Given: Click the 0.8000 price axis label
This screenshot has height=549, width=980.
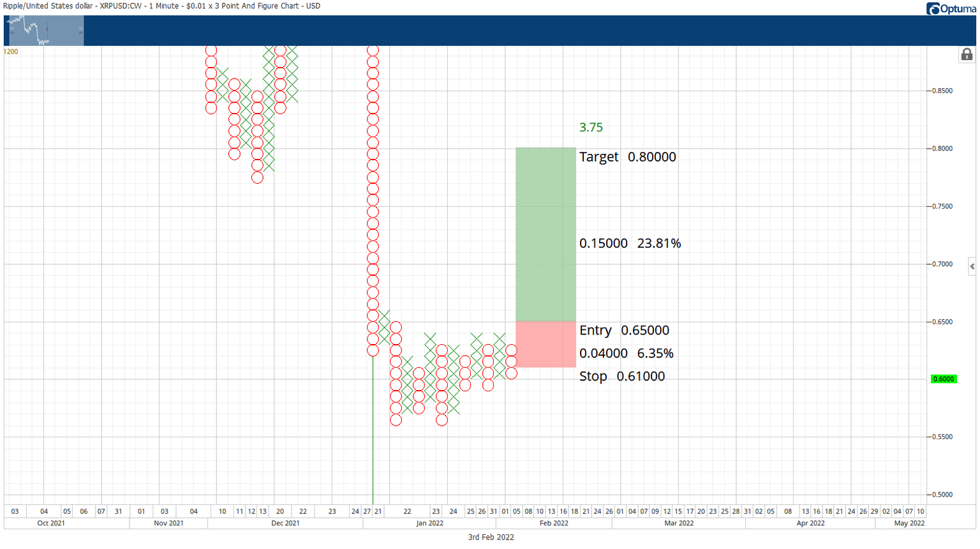Looking at the screenshot, I should 942,149.
